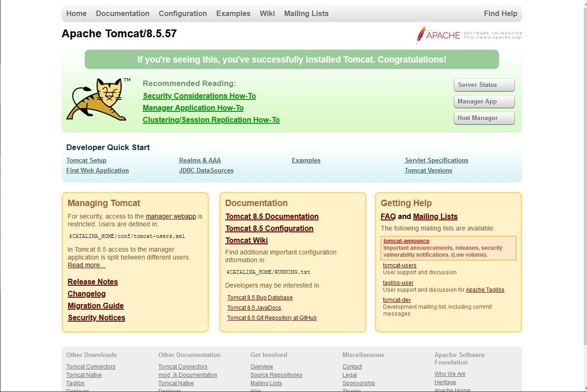Open the Heritage link
587x392 pixels.
[x=445, y=382]
